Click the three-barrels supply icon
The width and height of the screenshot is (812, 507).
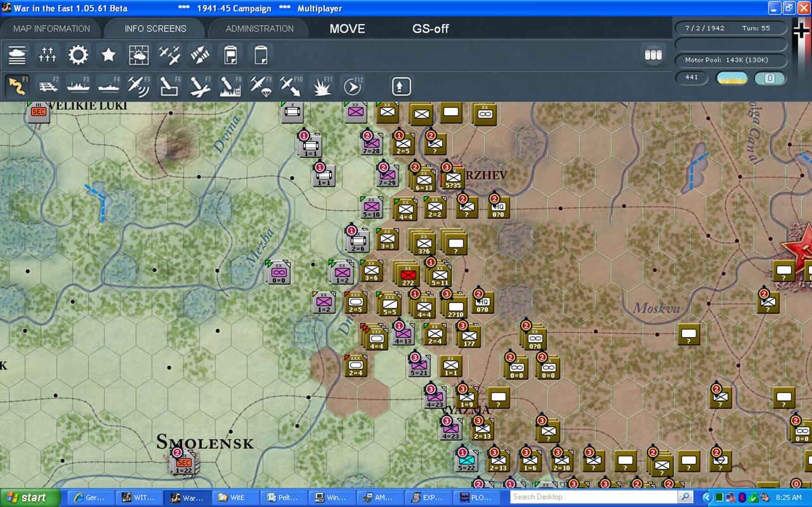[x=653, y=55]
